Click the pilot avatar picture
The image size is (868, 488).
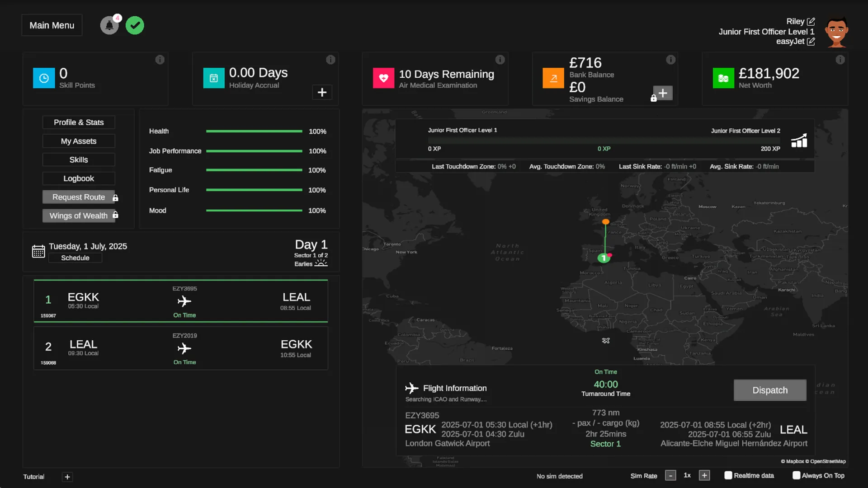[836, 32]
